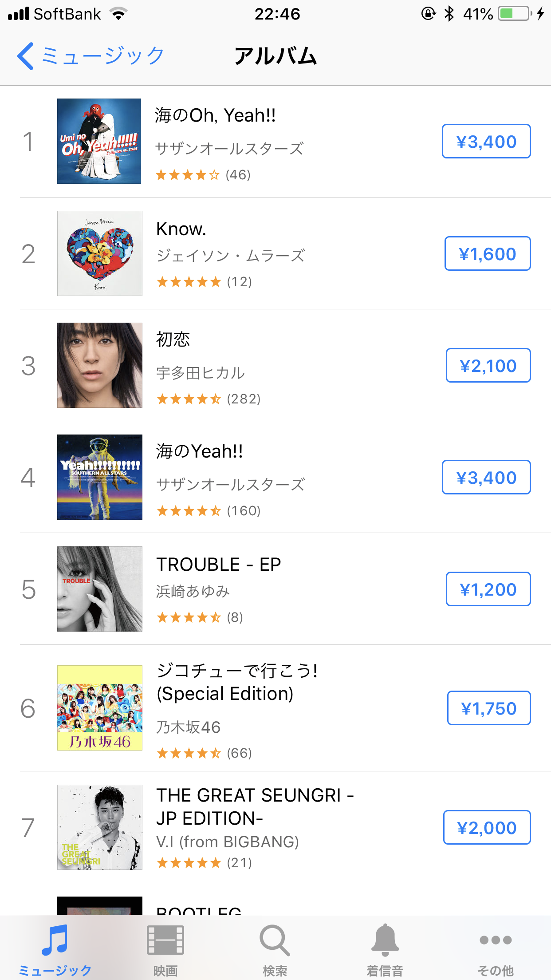This screenshot has width=551, height=980.
Task: Select the TROUBLE - EP album title
Action: point(219,565)
